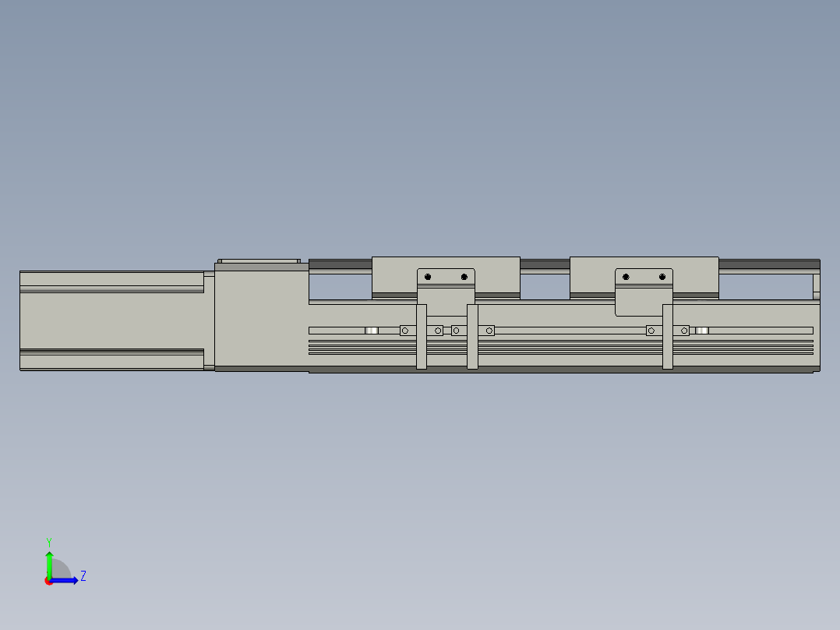Pick the right screw hole on left carriage bracket

(x=464, y=277)
